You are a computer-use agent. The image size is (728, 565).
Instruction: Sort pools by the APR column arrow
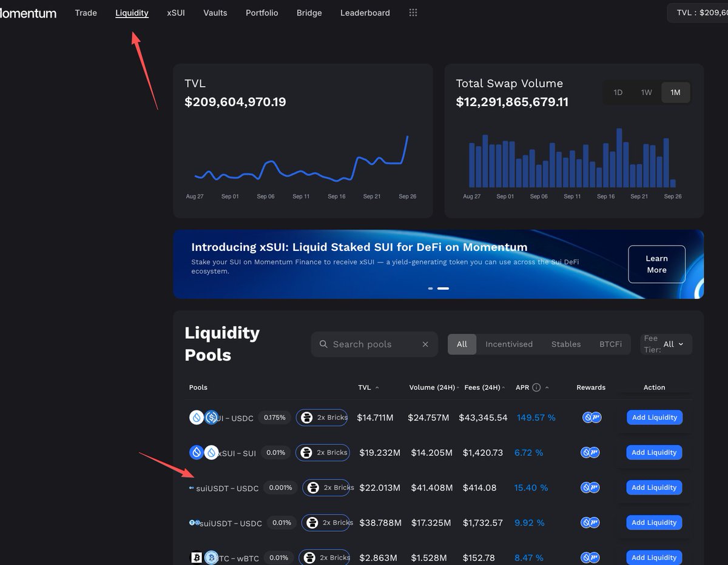click(547, 387)
